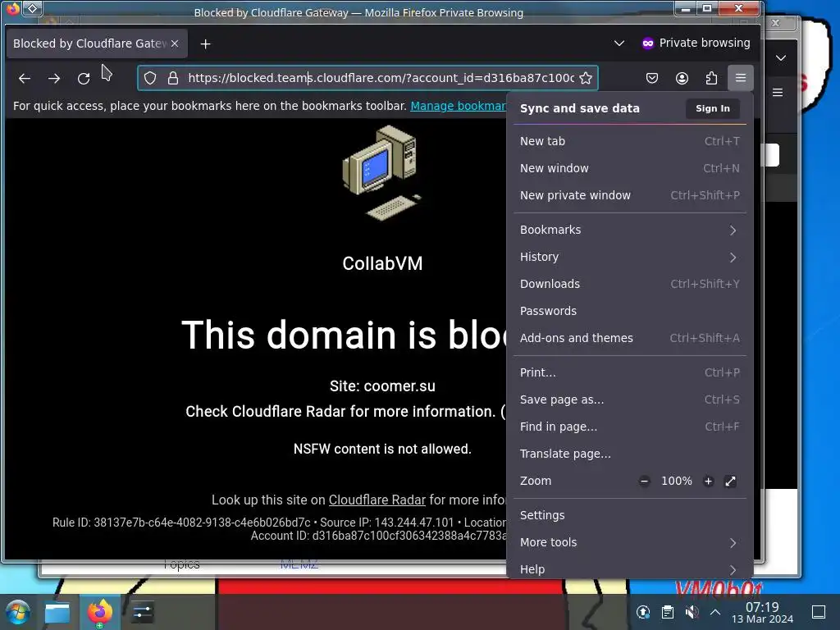Open Settings from the menu
The width and height of the screenshot is (840, 630).
point(629,515)
